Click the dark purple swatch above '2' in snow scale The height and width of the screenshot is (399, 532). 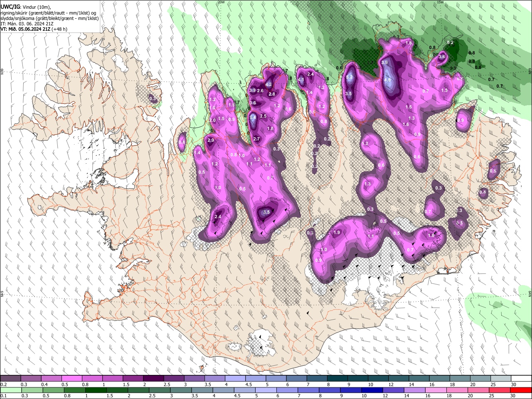pyautogui.click(x=153, y=378)
